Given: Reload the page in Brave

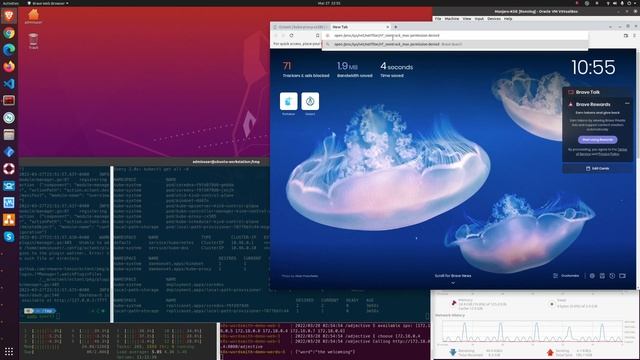Looking at the screenshot, I should click(x=291, y=36).
